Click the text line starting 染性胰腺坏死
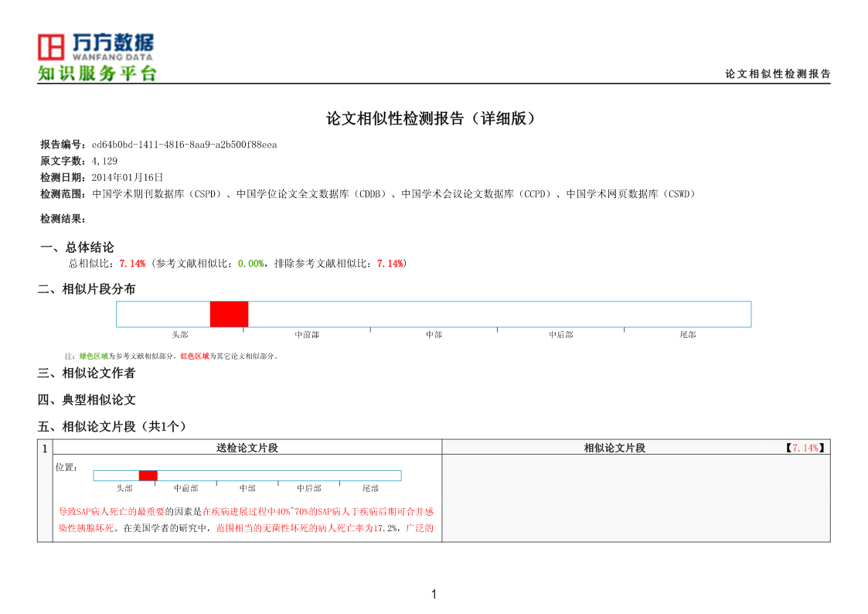Image resolution: width=868 pixels, height=614 pixels. [x=246, y=528]
